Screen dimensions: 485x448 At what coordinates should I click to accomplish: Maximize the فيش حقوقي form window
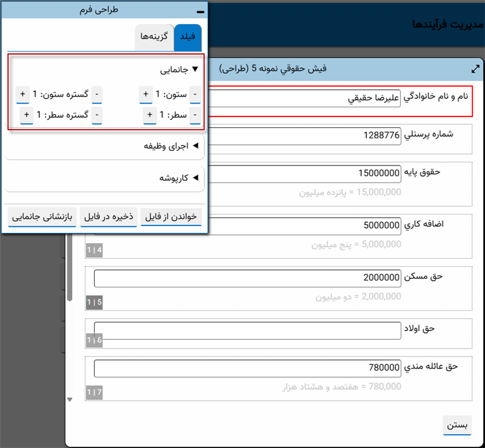[476, 69]
